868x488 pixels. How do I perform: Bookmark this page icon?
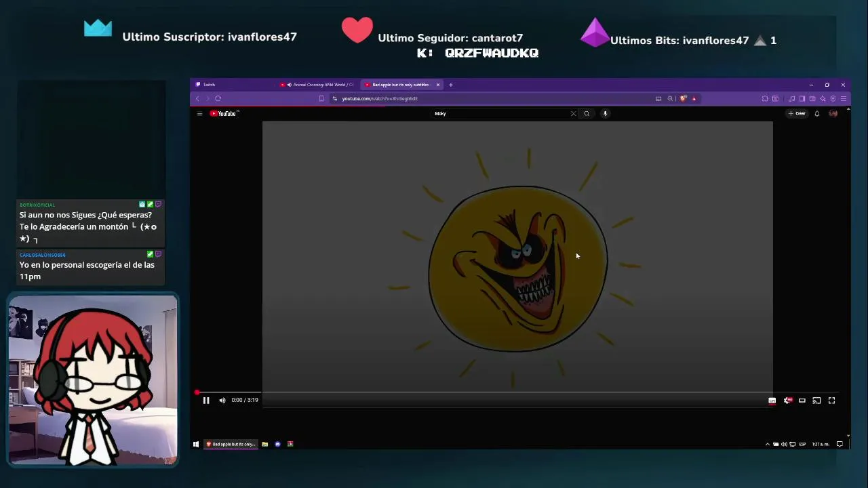point(321,99)
